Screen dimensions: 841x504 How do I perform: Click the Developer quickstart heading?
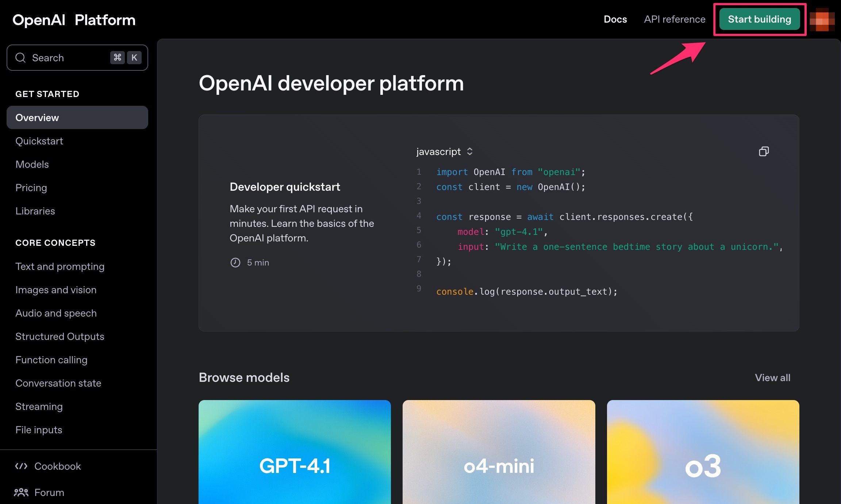point(285,187)
